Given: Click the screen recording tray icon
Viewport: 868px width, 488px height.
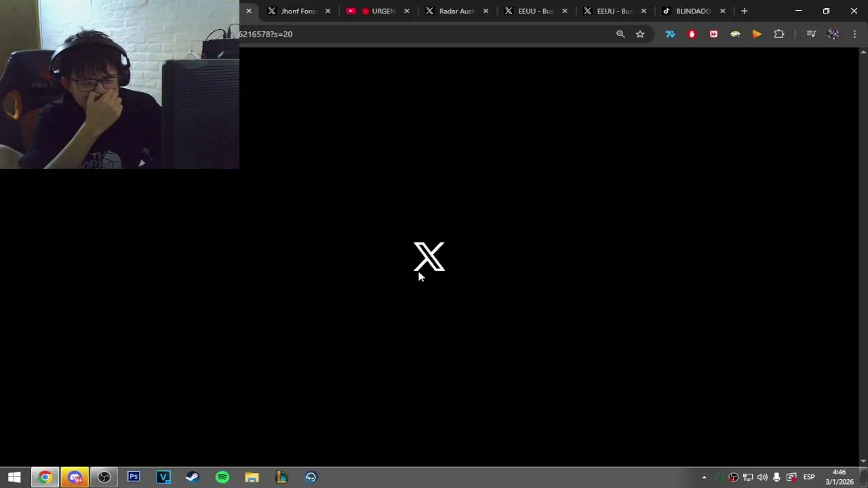Looking at the screenshot, I should (791, 477).
